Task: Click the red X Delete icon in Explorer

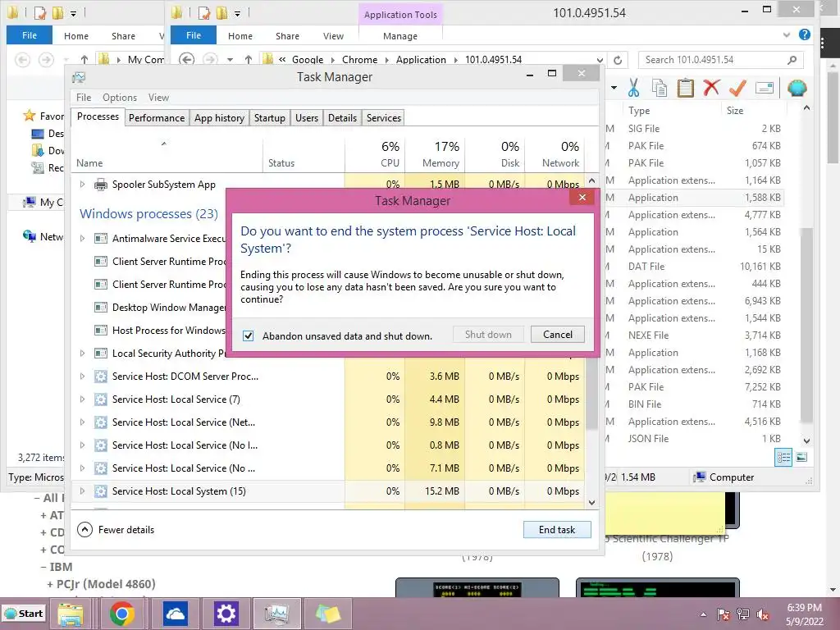Action: pyautogui.click(x=711, y=87)
